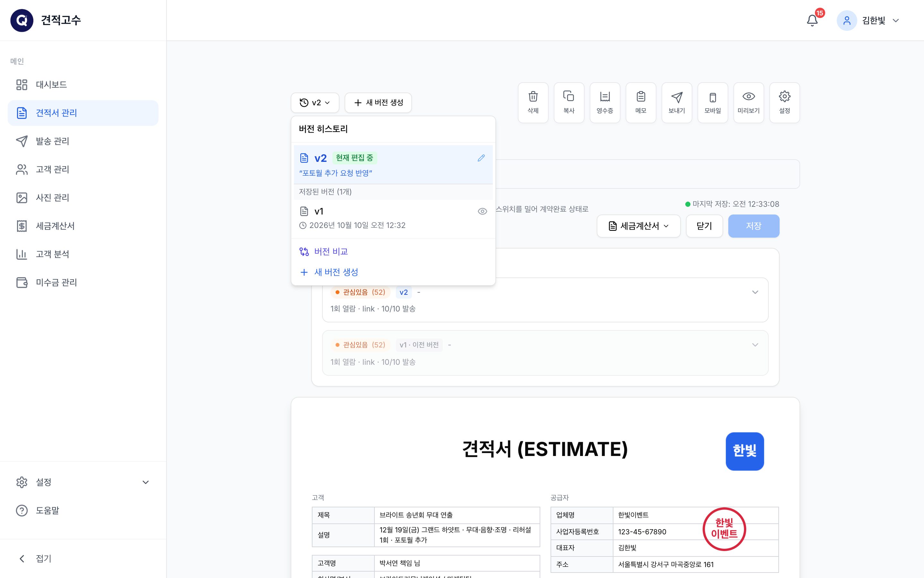The height and width of the screenshot is (578, 924).
Task: Click the 박서연 책임 님 customer name
Action: (x=400, y=563)
